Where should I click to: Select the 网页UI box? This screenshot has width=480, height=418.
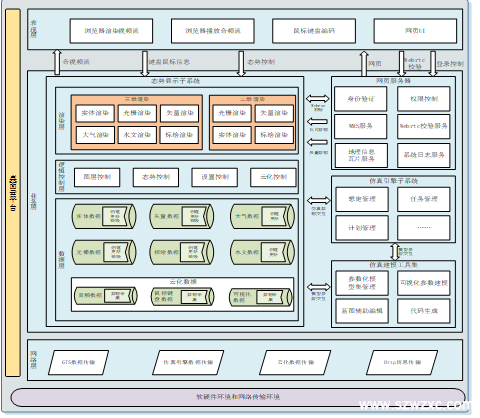pyautogui.click(x=415, y=31)
